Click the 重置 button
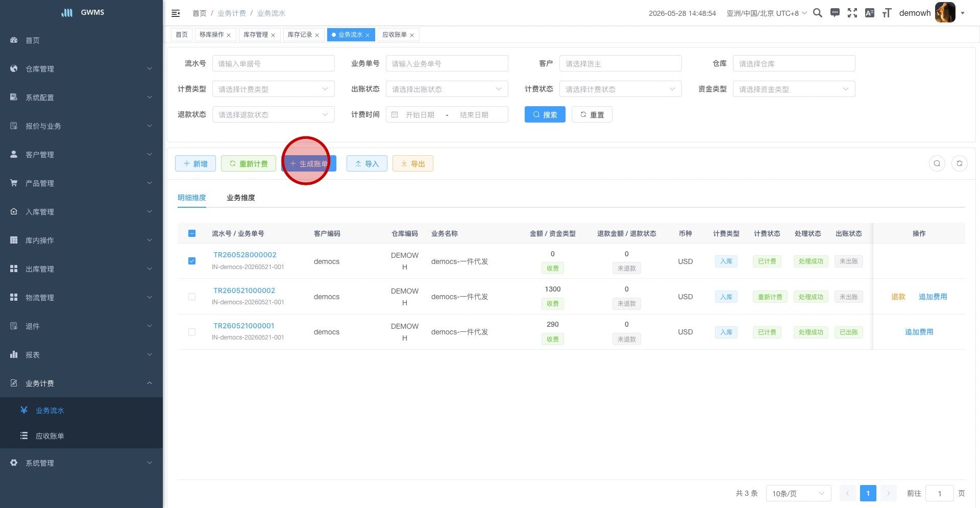This screenshot has height=508, width=980. point(592,114)
